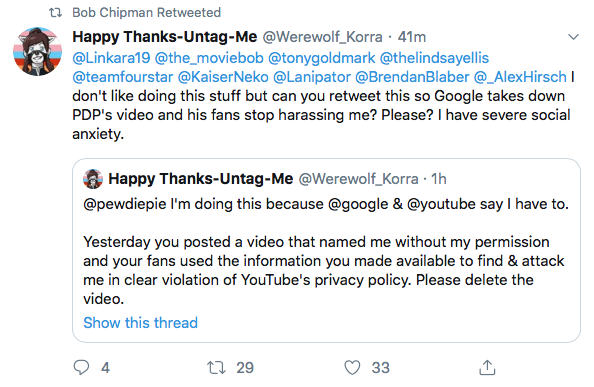Viewport: 594px width, 387px height.
Task: Visit the @tonygoldmark profile mention
Action: coord(322,58)
